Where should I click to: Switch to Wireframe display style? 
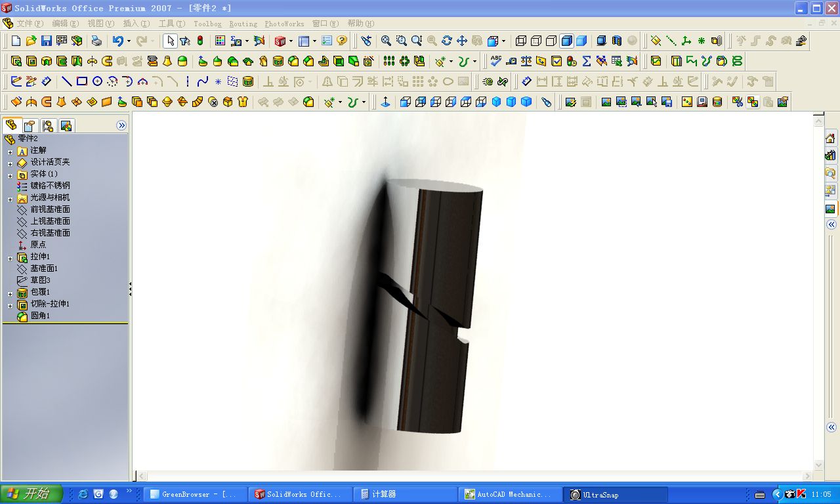point(521,41)
